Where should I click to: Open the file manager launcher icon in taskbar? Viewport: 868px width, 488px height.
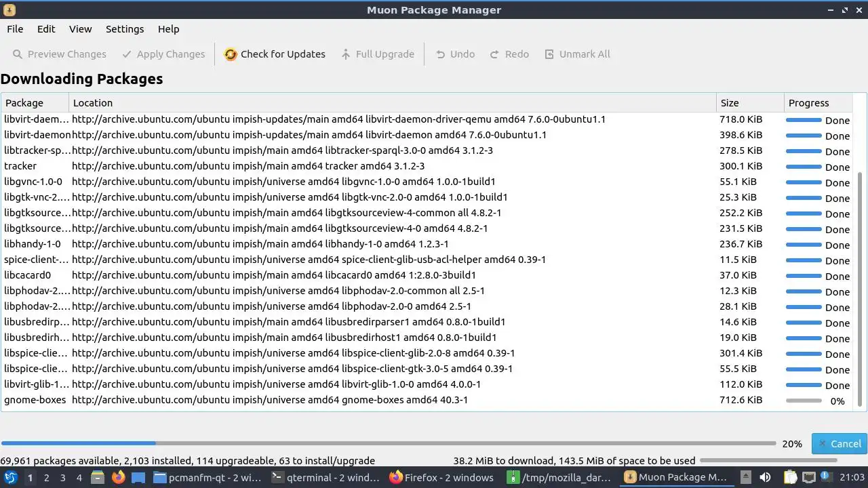[98, 477]
